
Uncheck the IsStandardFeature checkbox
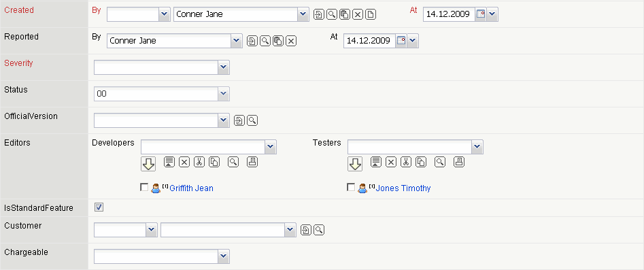(99, 207)
